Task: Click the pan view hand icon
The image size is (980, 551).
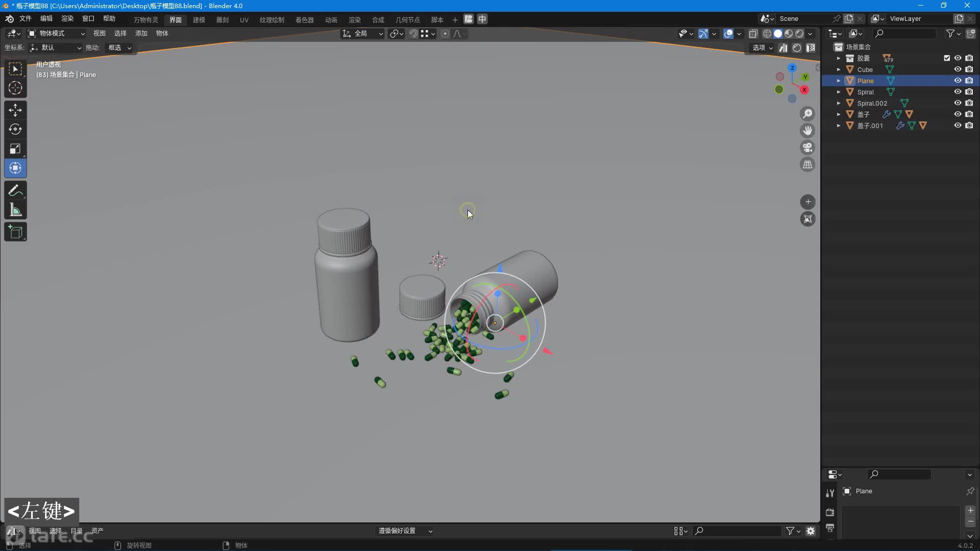Action: coord(807,131)
